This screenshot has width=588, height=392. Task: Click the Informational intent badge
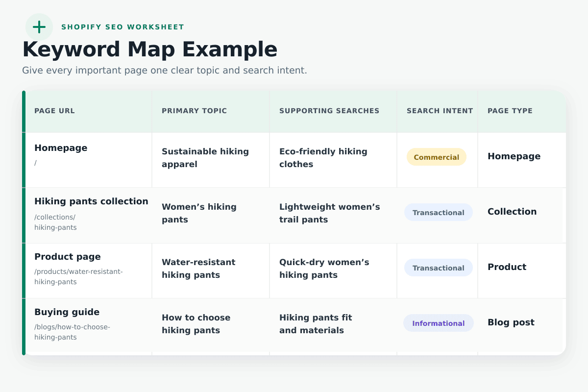coord(439,323)
